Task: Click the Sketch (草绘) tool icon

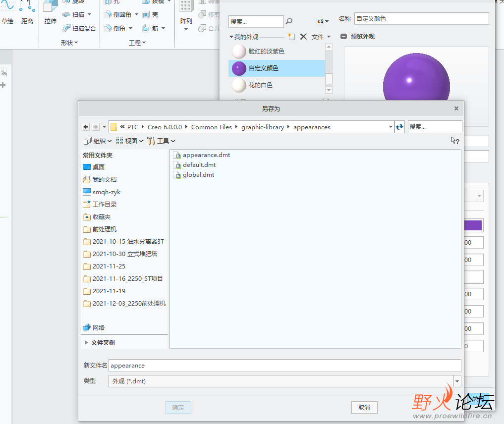Action: coord(7,6)
